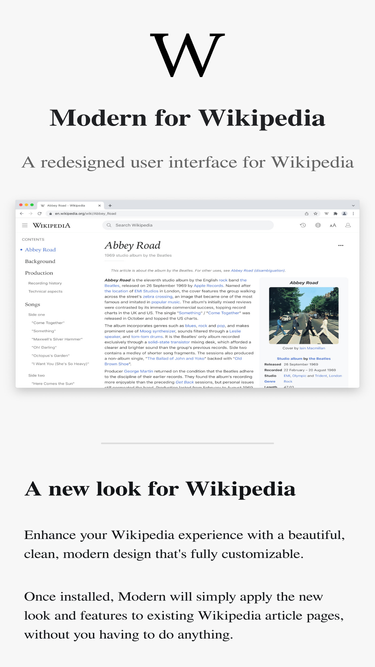
Task: Click the bookmark star in address bar
Action: (x=315, y=214)
